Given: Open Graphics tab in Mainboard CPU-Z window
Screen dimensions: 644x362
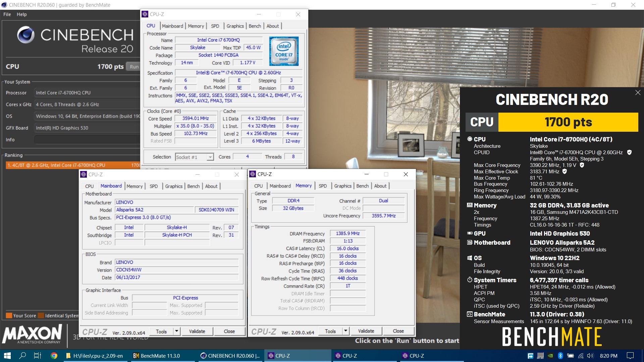Looking at the screenshot, I should [174, 186].
